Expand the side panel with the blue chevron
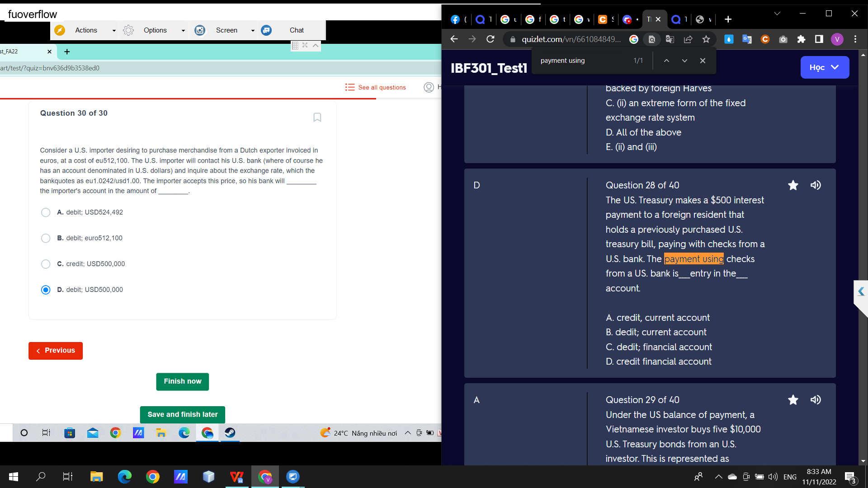 861,292
